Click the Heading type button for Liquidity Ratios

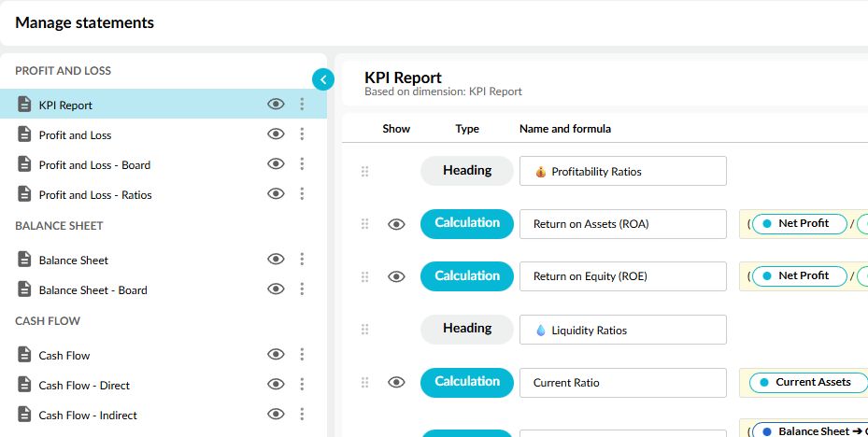pyautogui.click(x=467, y=329)
